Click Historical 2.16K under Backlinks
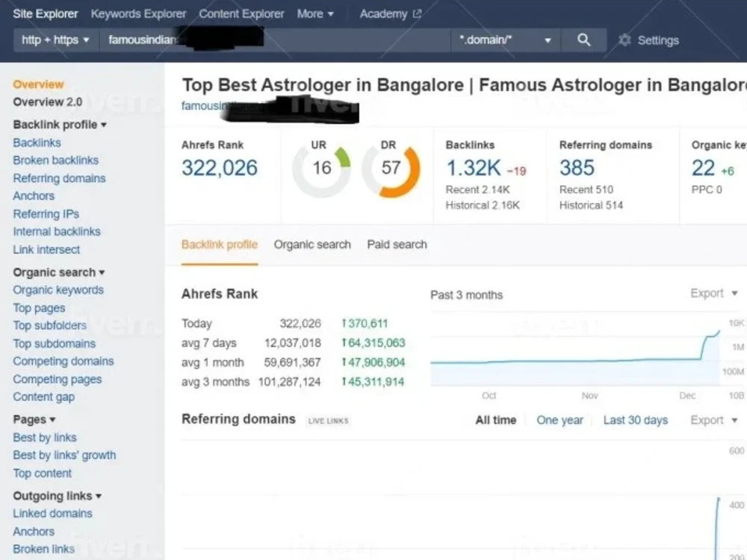Image resolution: width=747 pixels, height=560 pixels. tap(483, 205)
